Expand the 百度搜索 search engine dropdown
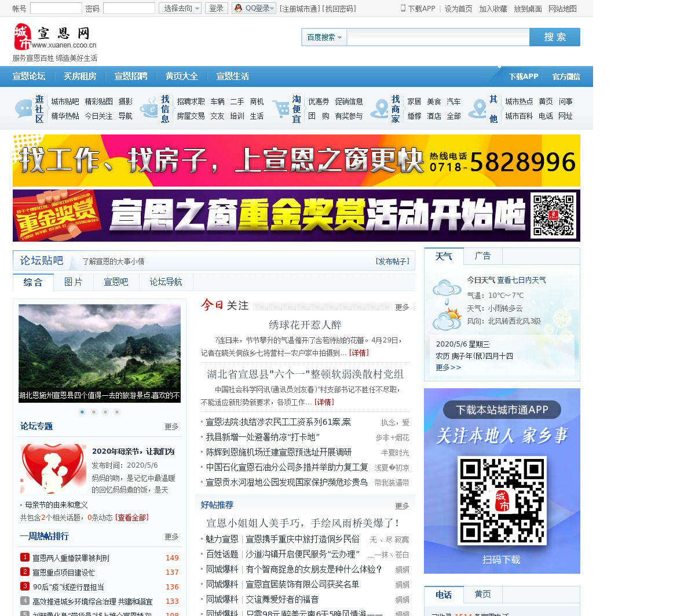Screen dimensions: 695x616 click(324, 37)
